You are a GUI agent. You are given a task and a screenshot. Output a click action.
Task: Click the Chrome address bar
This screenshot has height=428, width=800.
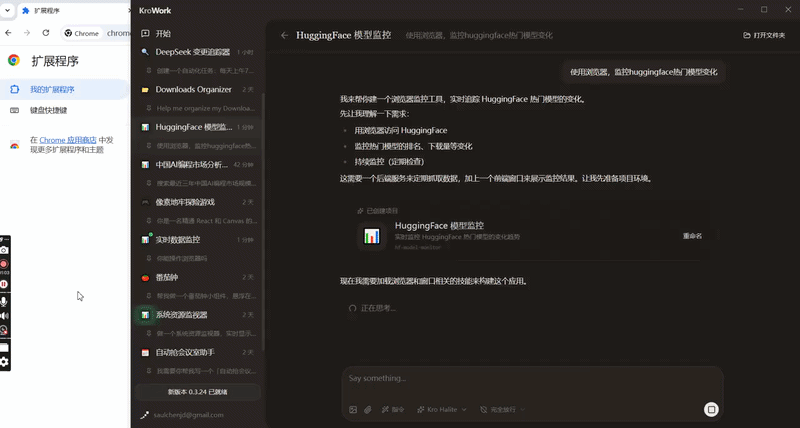[x=96, y=33]
